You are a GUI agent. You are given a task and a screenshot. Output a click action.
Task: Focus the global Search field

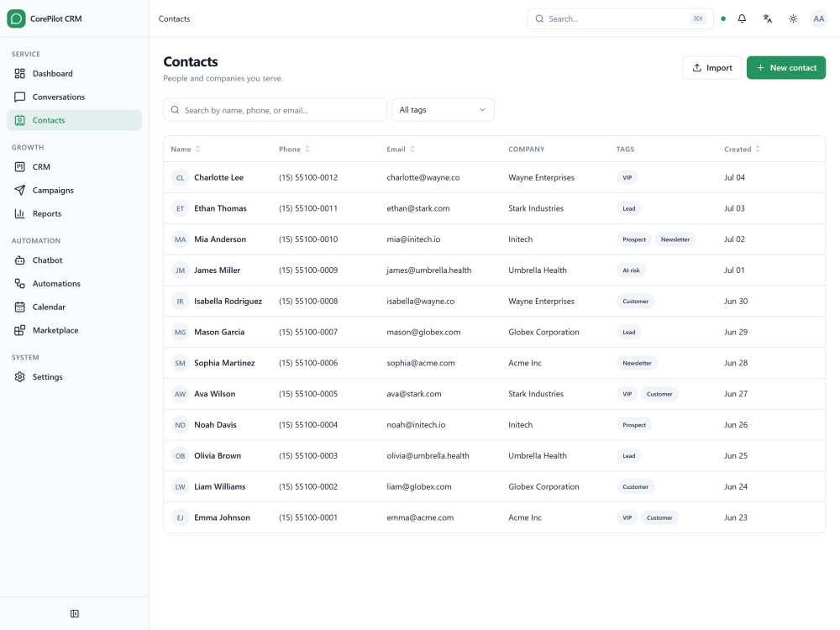click(621, 18)
